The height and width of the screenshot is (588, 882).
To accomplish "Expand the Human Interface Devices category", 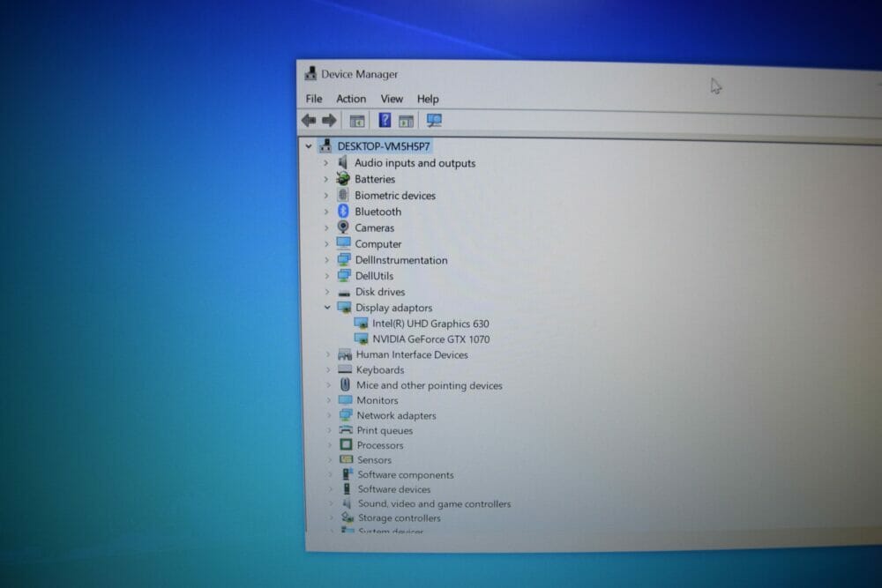I will point(328,354).
